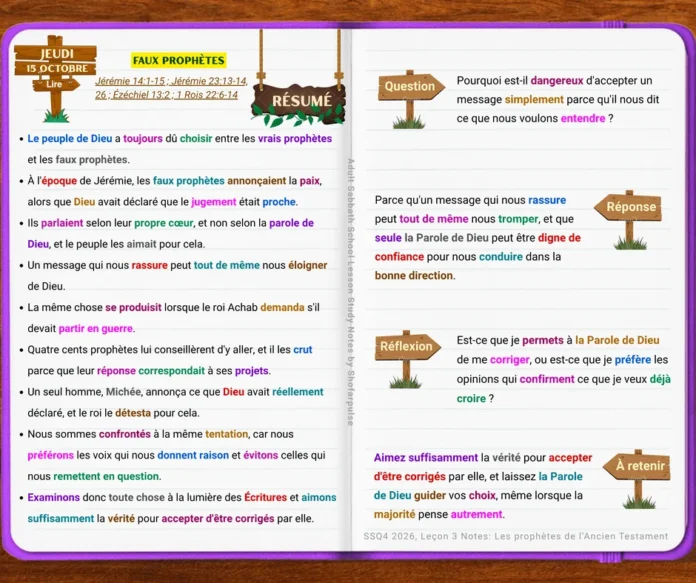
Task: Click the words "donnent raison"
Action: [193, 455]
